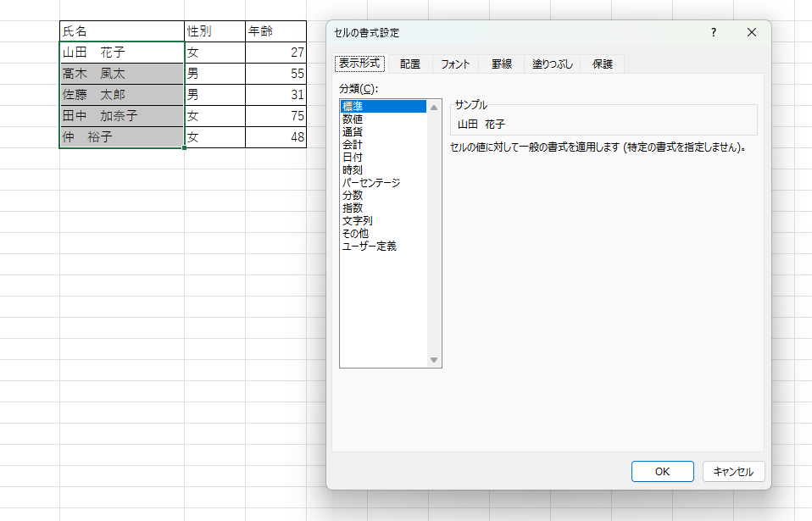Pick 日付 in the category list

(x=353, y=158)
